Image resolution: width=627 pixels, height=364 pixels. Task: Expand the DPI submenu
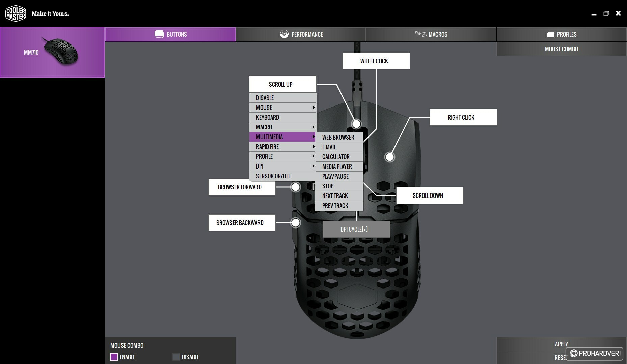283,166
